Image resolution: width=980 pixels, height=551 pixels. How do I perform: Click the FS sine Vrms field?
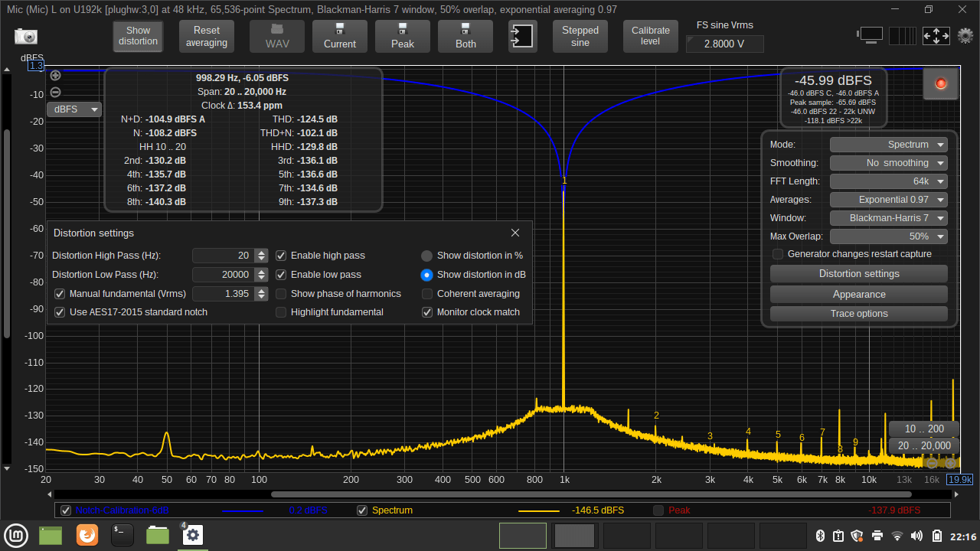725,44
